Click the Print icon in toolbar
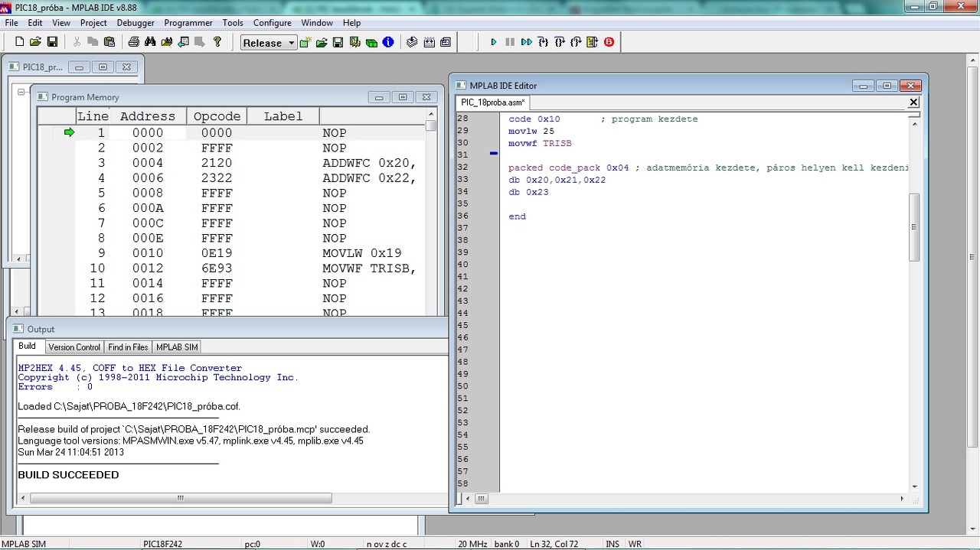Screen dimensions: 980x550 coord(133,42)
